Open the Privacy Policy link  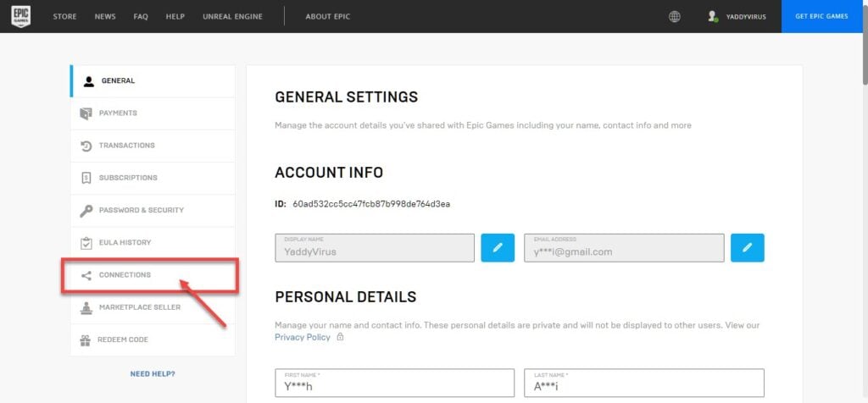click(x=303, y=337)
